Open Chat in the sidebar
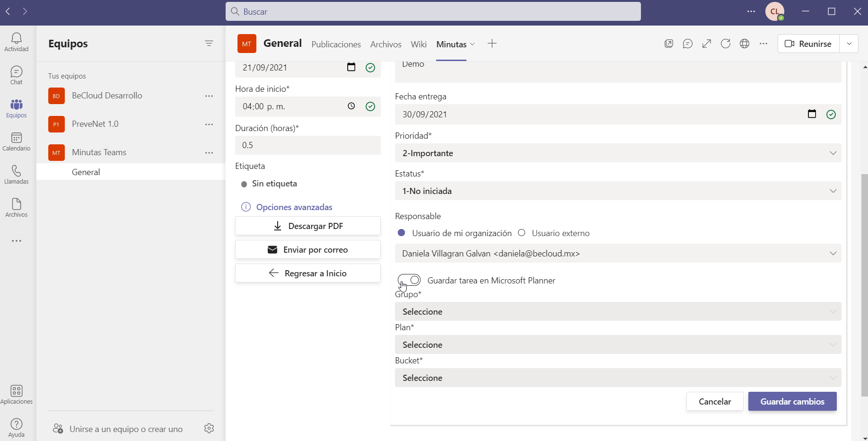Viewport: 868px width, 441px height. tap(17, 75)
